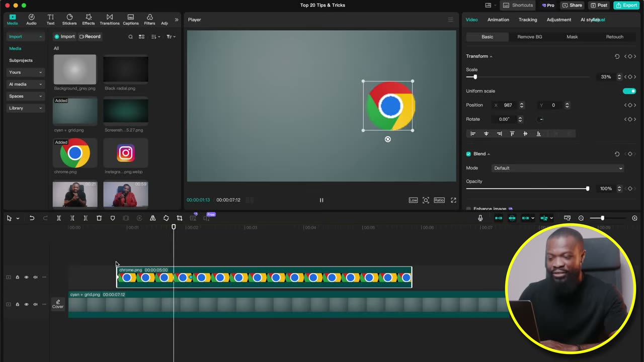This screenshot has height=362, width=644.
Task: Click the fullscreen icon in player
Action: [453, 200]
